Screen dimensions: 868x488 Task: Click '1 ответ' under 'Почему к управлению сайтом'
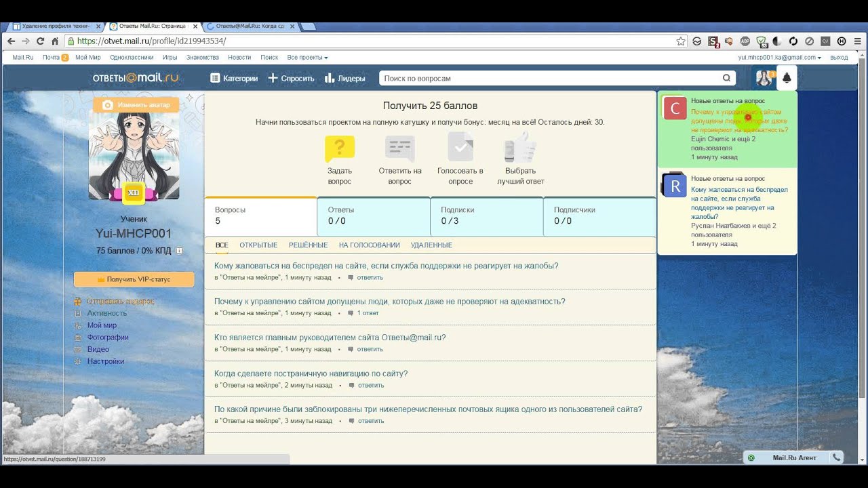368,313
